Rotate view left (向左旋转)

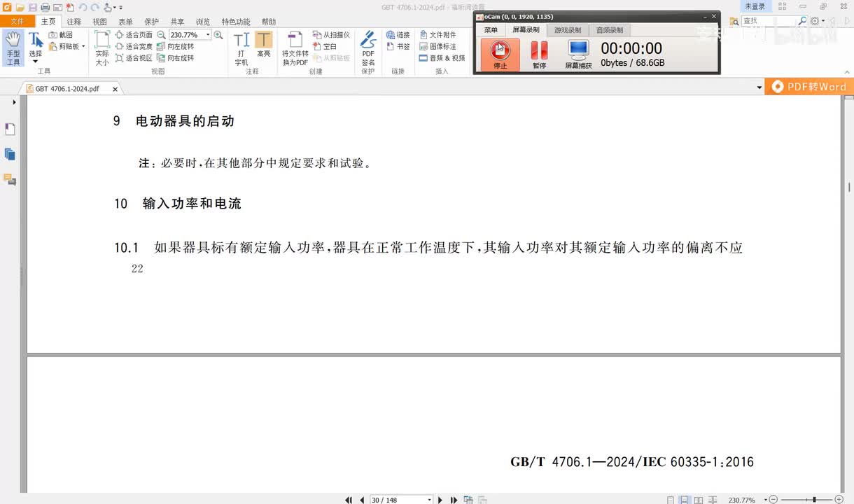click(x=175, y=46)
